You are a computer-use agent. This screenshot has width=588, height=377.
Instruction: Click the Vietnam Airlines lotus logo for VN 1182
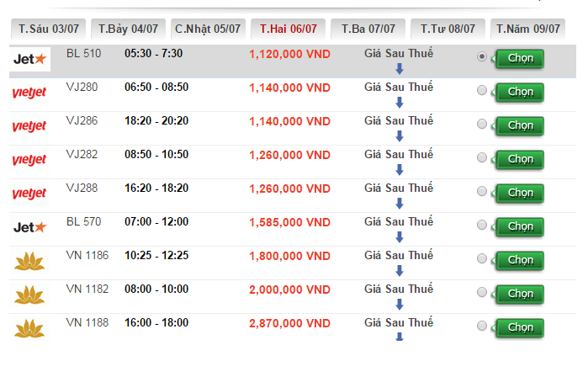point(29,295)
